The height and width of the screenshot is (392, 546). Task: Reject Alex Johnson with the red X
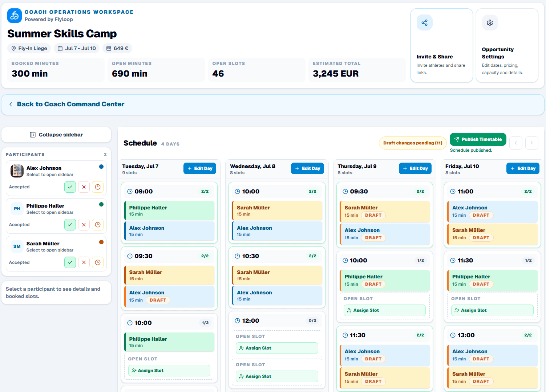point(84,187)
